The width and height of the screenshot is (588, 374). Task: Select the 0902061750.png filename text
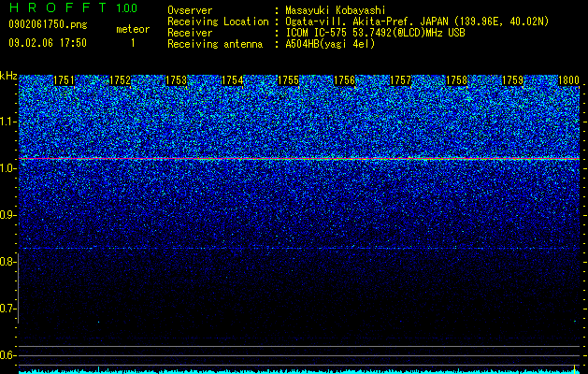[x=48, y=24]
